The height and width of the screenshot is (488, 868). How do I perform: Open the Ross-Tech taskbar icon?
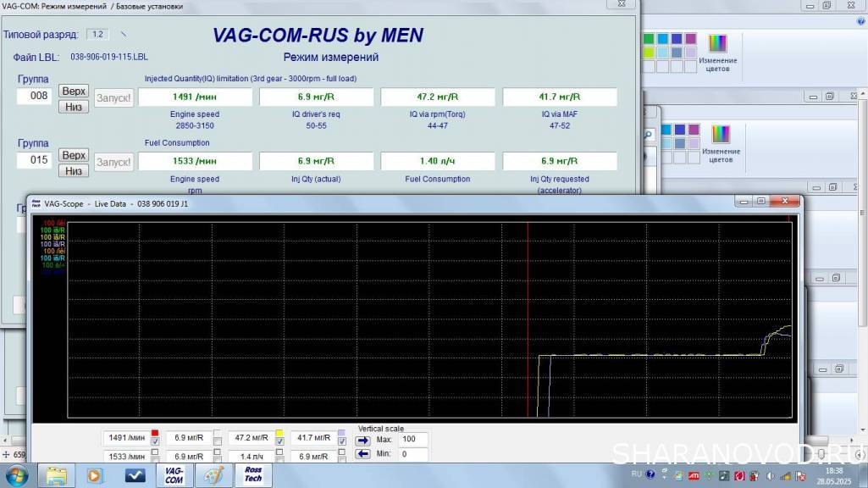pyautogui.click(x=253, y=474)
